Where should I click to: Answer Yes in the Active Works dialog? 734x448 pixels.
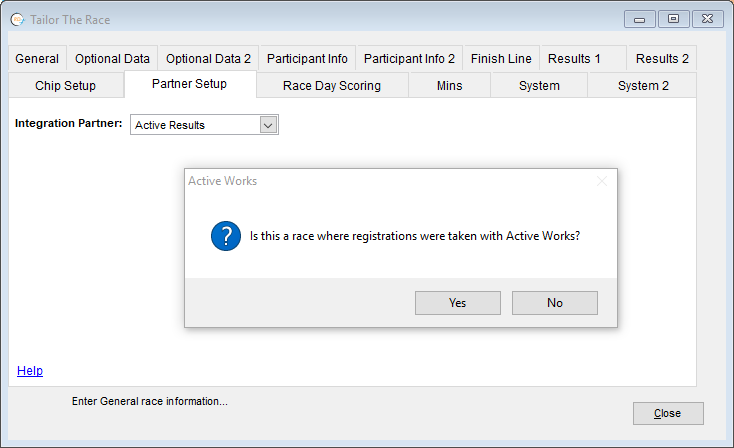click(458, 303)
